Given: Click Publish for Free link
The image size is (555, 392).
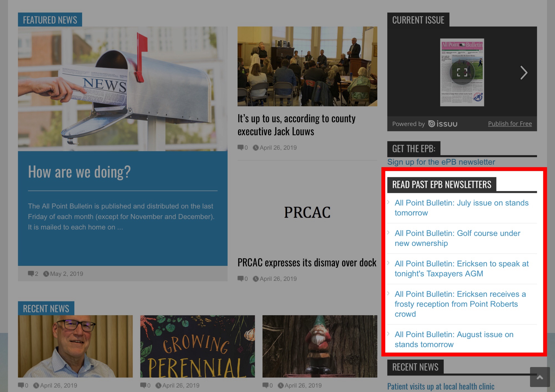Looking at the screenshot, I should [x=510, y=124].
